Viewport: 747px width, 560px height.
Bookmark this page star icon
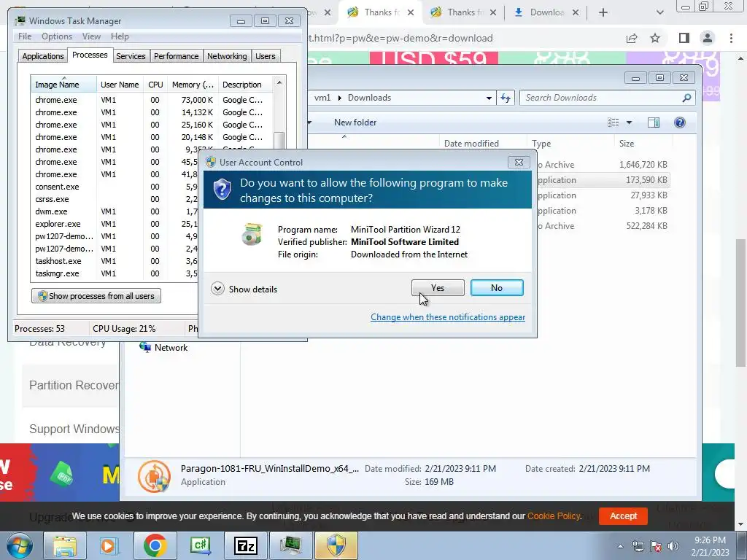click(x=655, y=38)
